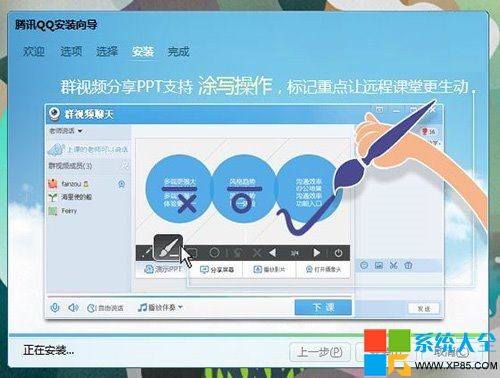Select the highlighted brush tool

point(168,248)
